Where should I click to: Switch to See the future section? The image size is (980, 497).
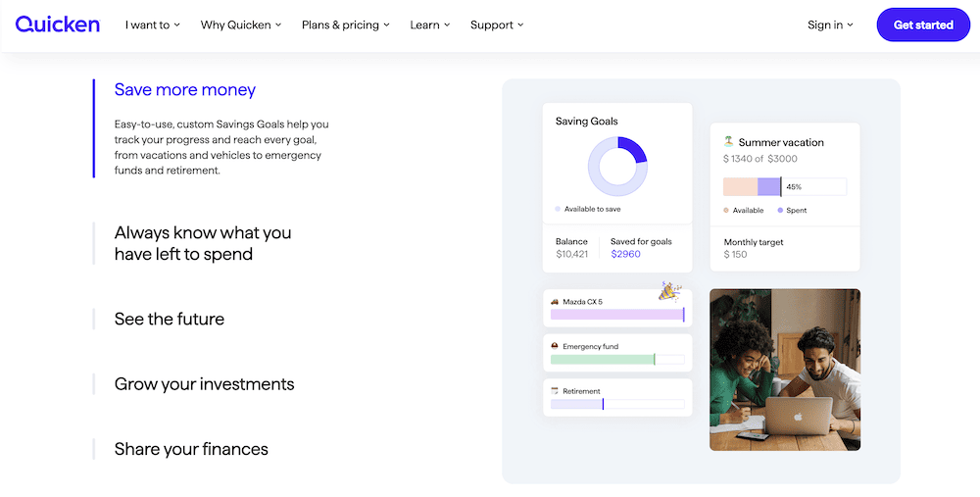coord(170,320)
